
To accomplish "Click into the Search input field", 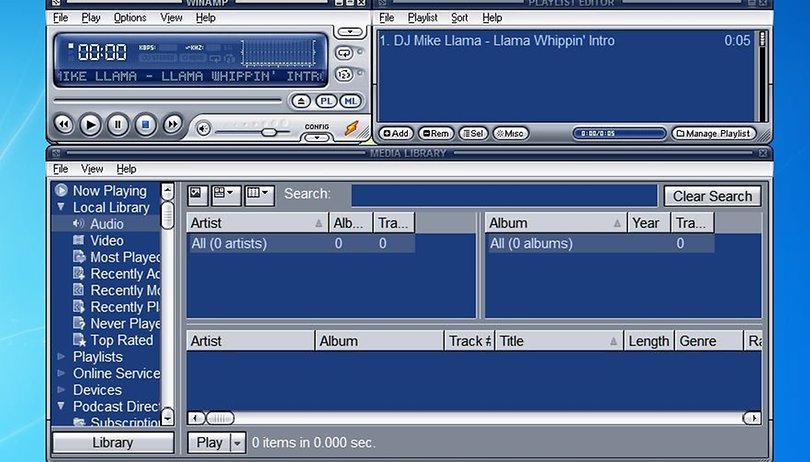I will coord(504,195).
